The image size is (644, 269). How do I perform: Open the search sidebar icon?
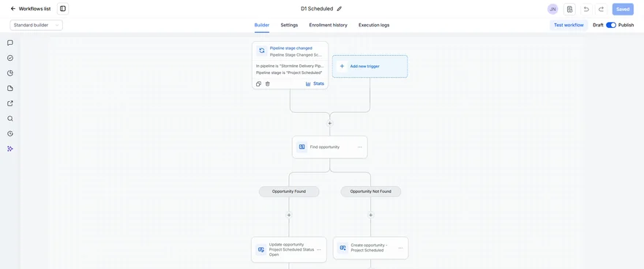coord(10,119)
